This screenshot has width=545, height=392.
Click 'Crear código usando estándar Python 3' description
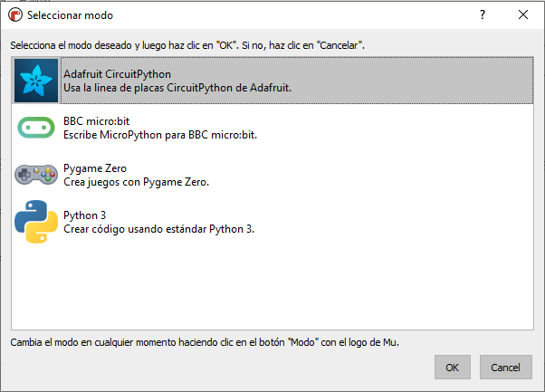pyautogui.click(x=158, y=229)
